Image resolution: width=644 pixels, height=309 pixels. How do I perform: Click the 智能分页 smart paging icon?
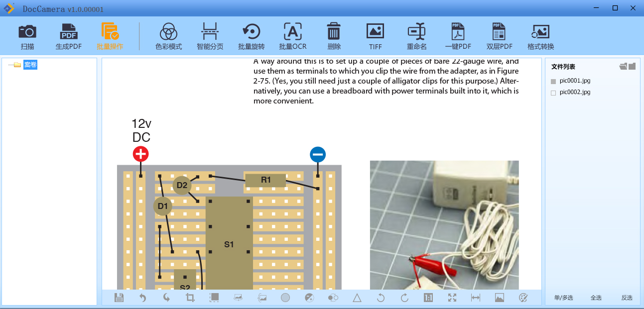210,36
